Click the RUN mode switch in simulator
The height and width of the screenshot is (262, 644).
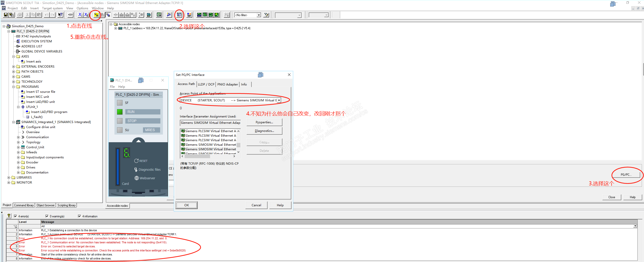(143, 112)
